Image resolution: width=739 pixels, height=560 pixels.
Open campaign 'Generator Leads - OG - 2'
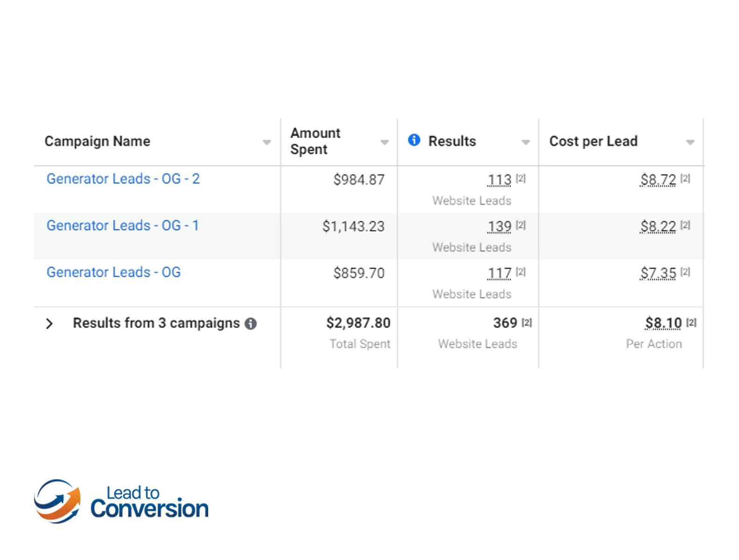pos(123,179)
